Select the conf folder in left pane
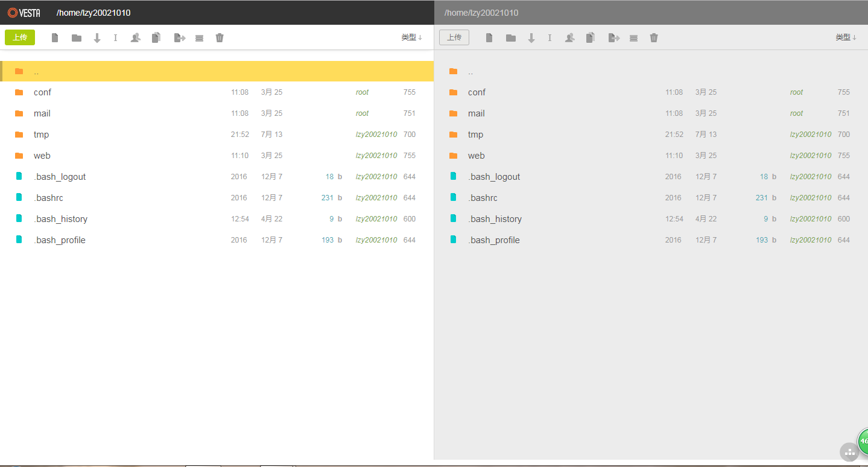Screen dimensions: 868x467 217,92
